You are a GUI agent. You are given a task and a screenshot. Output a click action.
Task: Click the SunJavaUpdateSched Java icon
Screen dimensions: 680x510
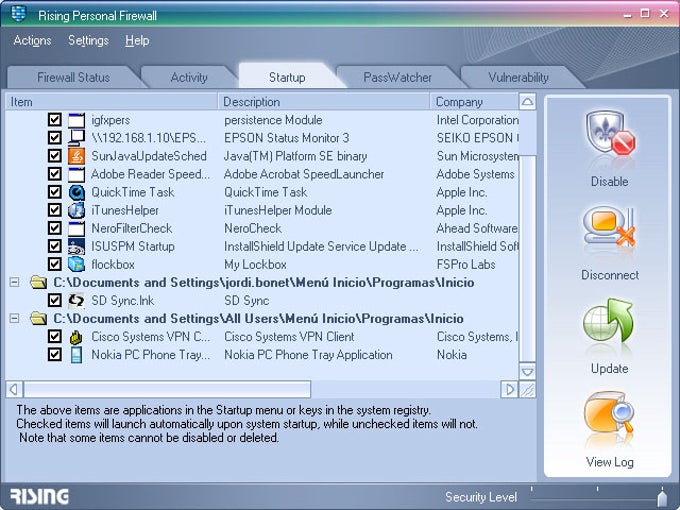[76, 156]
